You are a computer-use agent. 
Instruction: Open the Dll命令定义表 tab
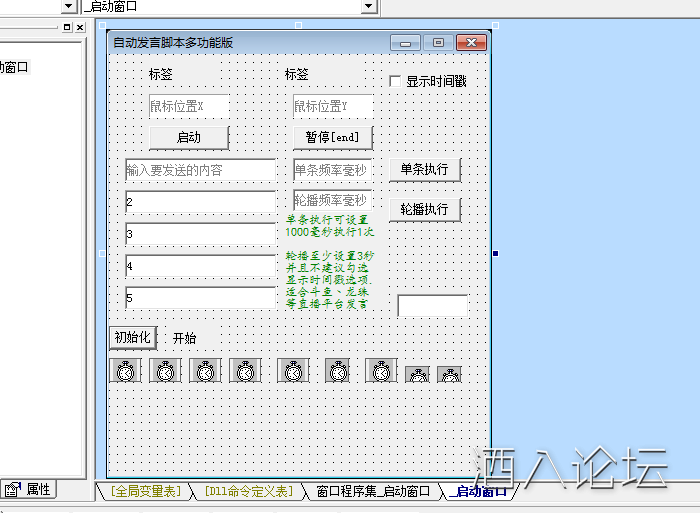tap(247, 491)
